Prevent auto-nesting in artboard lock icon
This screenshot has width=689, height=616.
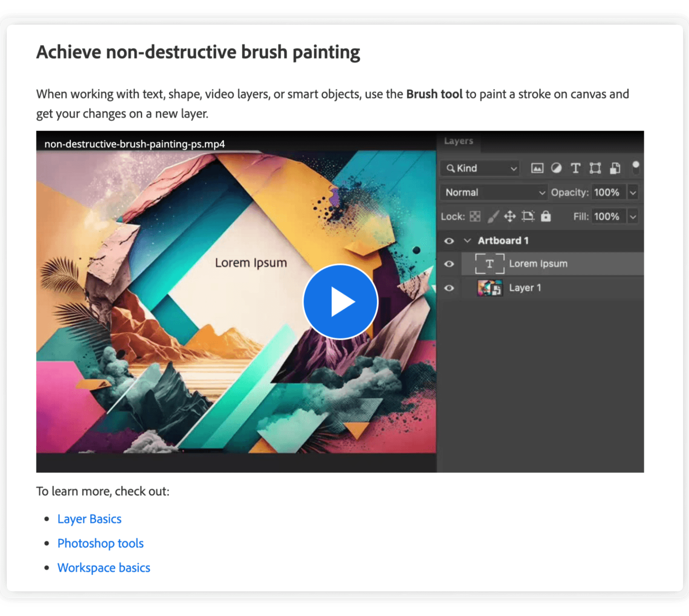[528, 216]
